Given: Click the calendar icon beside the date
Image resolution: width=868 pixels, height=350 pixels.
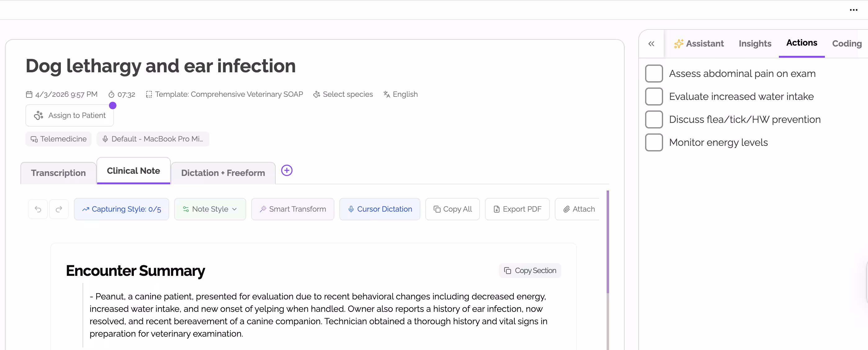Looking at the screenshot, I should (x=29, y=94).
